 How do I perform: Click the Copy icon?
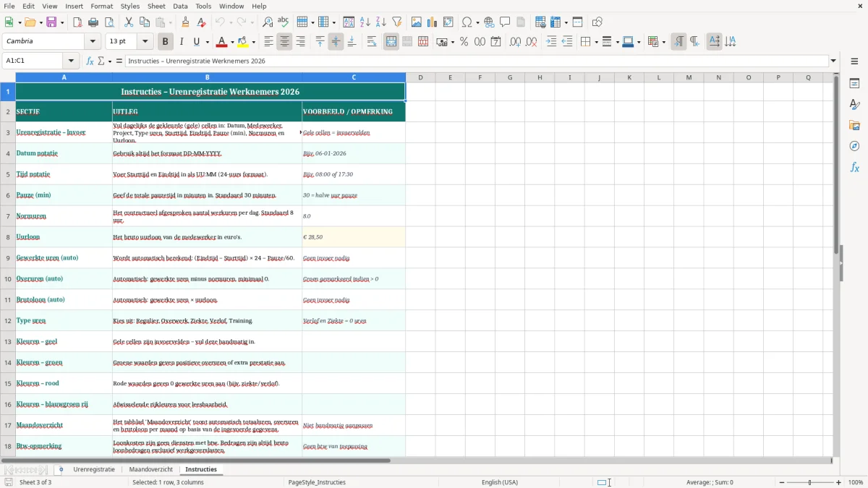[x=145, y=22]
